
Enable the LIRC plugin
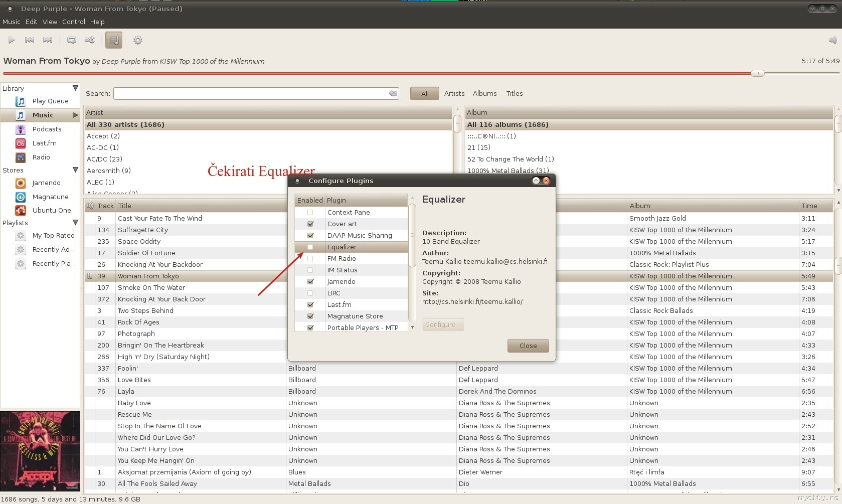[310, 293]
